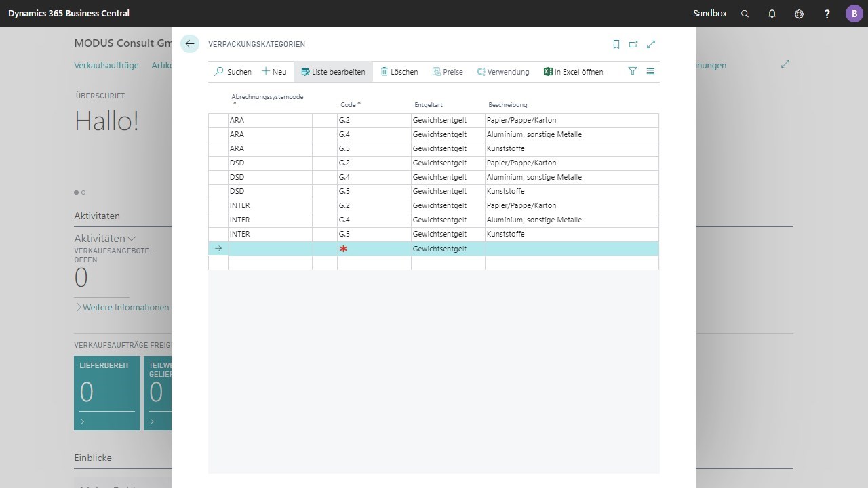
Task: Select second carousel dot under Hallo!
Action: 83,192
